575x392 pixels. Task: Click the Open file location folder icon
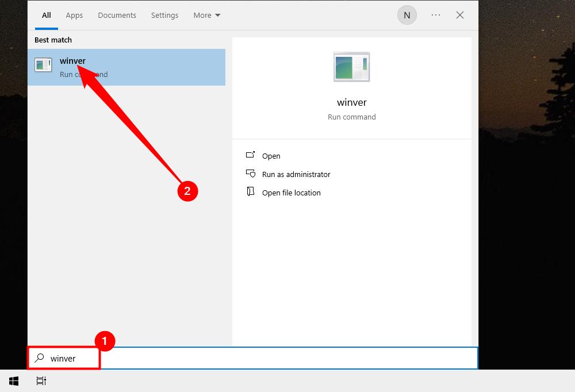point(251,192)
